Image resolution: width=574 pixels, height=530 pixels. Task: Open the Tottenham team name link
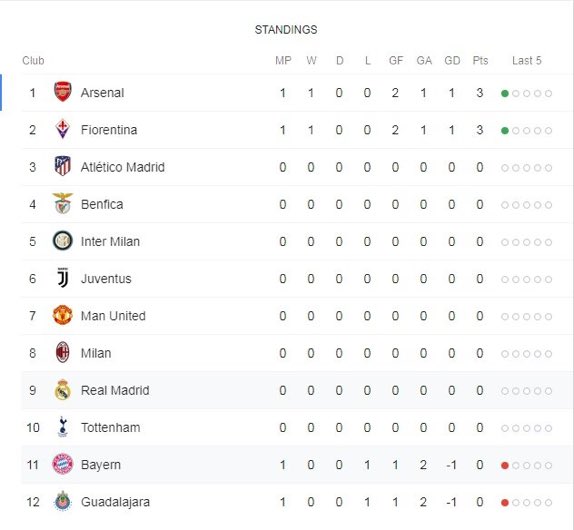coord(111,428)
